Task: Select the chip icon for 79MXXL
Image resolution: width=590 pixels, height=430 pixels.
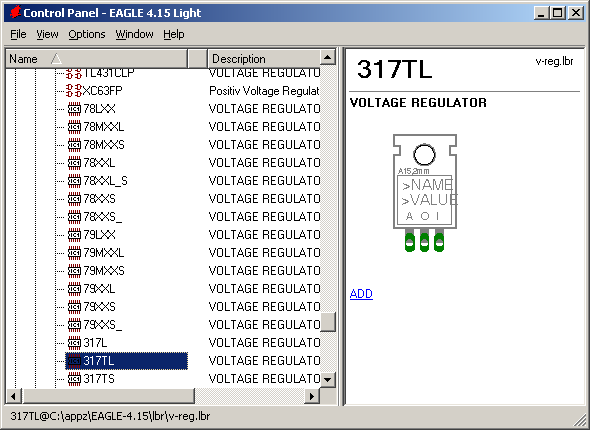Action: tap(74, 253)
